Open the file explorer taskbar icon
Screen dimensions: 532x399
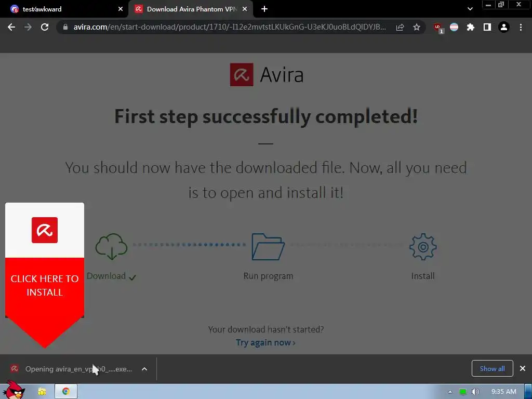click(42, 392)
